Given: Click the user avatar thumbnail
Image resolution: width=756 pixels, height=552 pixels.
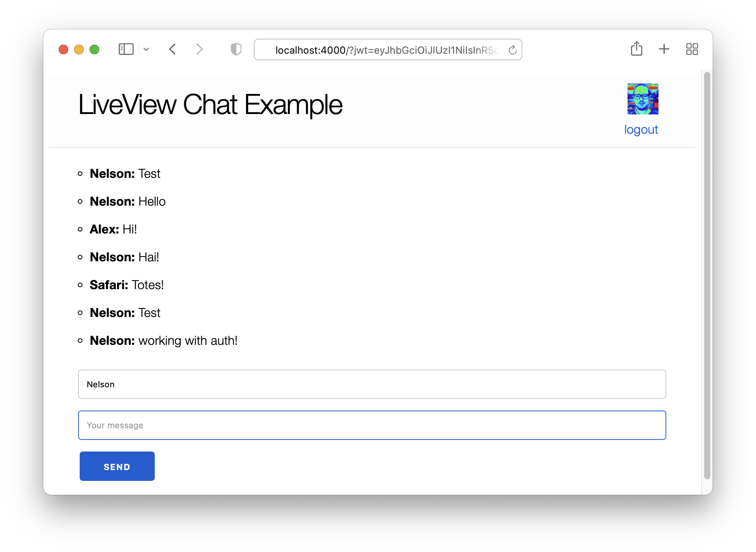Looking at the screenshot, I should pyautogui.click(x=643, y=99).
